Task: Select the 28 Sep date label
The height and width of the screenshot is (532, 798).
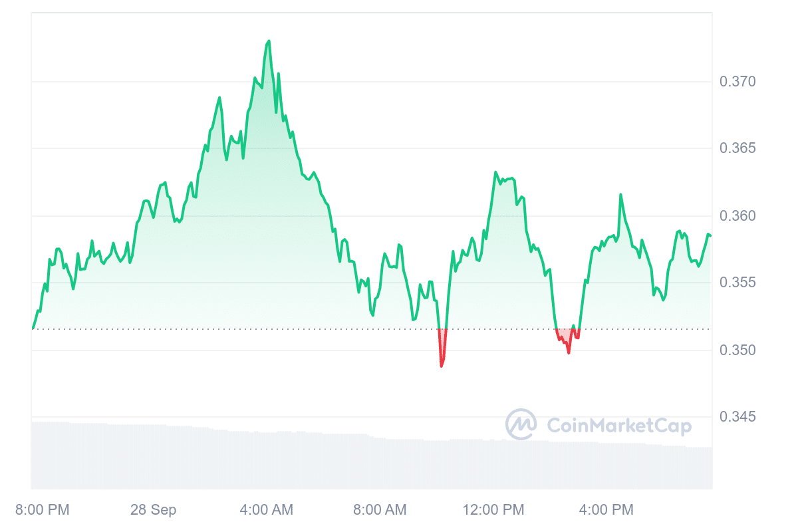Action: tap(154, 510)
